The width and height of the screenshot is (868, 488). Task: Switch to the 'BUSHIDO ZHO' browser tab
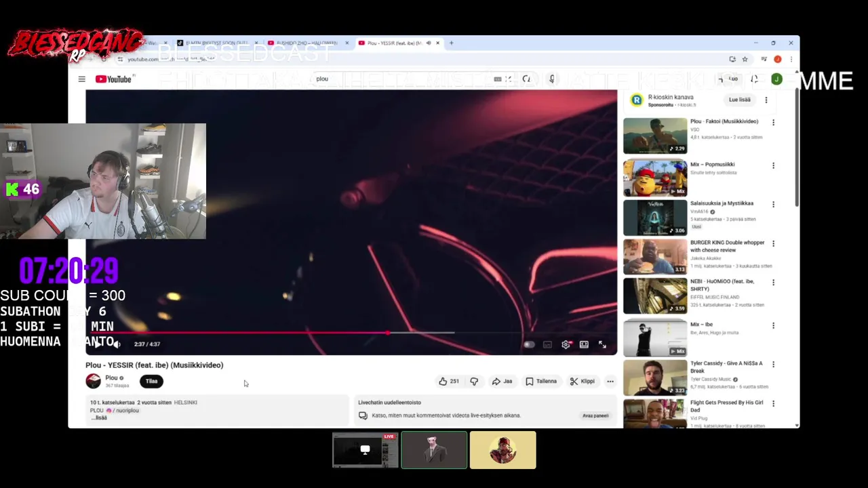pos(308,43)
